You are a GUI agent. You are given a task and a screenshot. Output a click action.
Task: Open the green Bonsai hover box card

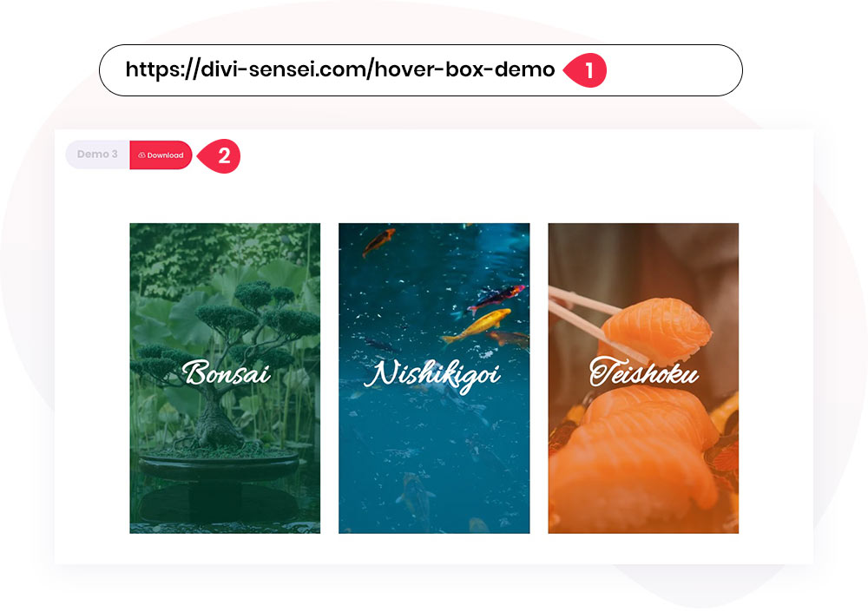tap(225, 378)
